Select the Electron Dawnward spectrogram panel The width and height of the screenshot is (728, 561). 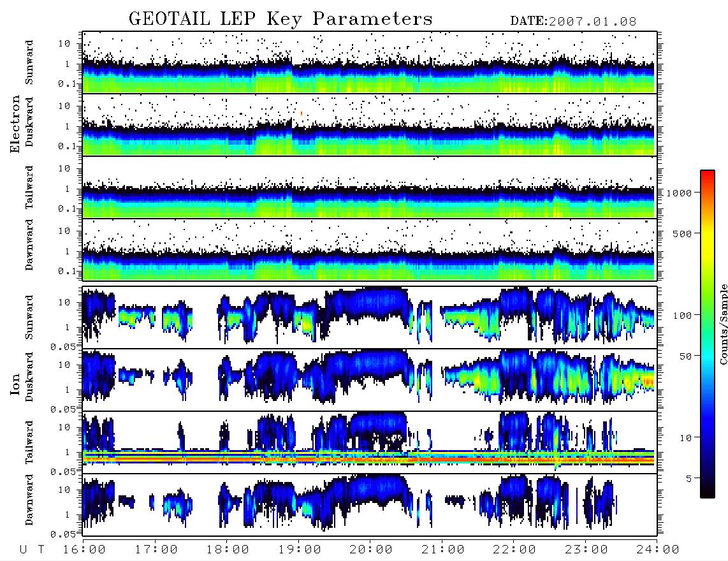[370, 250]
